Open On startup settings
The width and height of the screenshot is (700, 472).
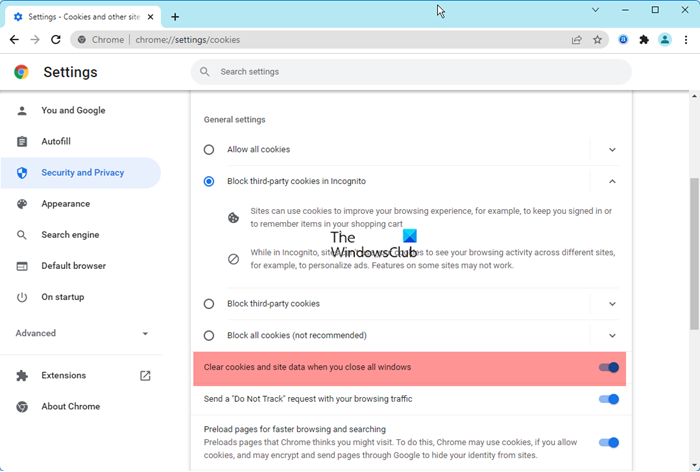[x=80, y=297]
